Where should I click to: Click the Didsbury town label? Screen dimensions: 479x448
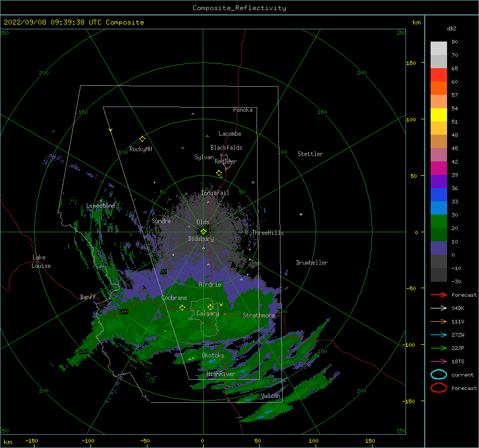[x=201, y=239]
